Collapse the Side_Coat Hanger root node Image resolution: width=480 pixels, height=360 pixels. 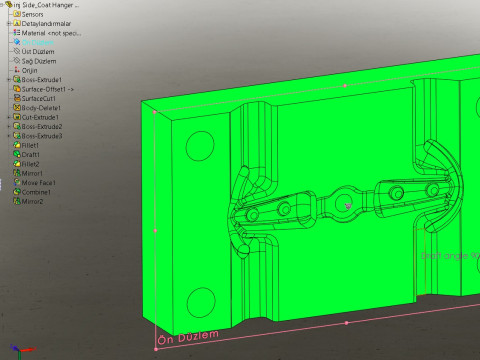coord(2,5)
